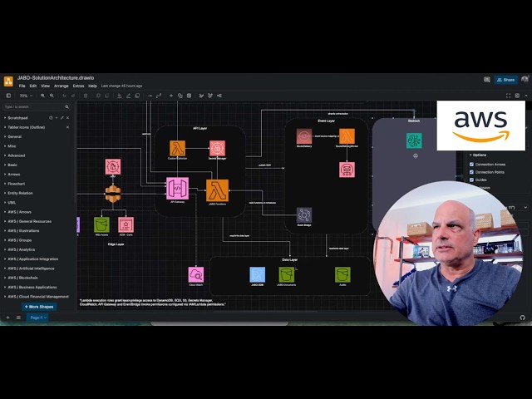Click the More Shapes button
This screenshot has width=532, height=399.
pyautogui.click(x=39, y=307)
